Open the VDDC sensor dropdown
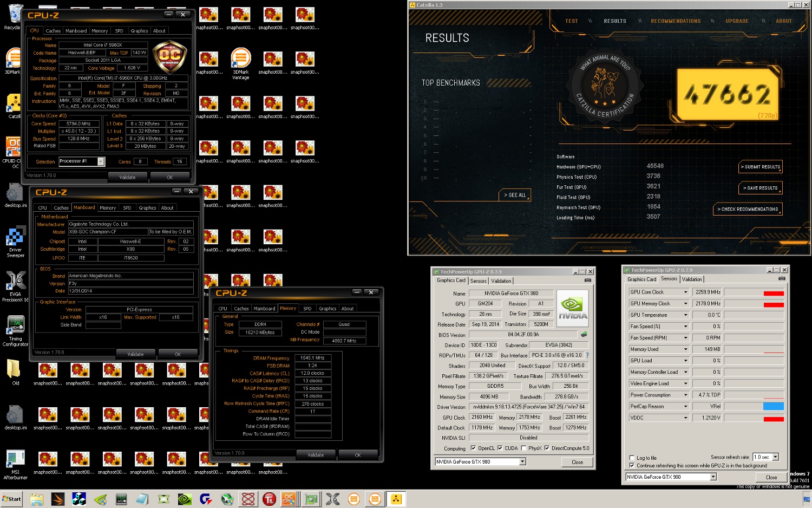 click(685, 418)
